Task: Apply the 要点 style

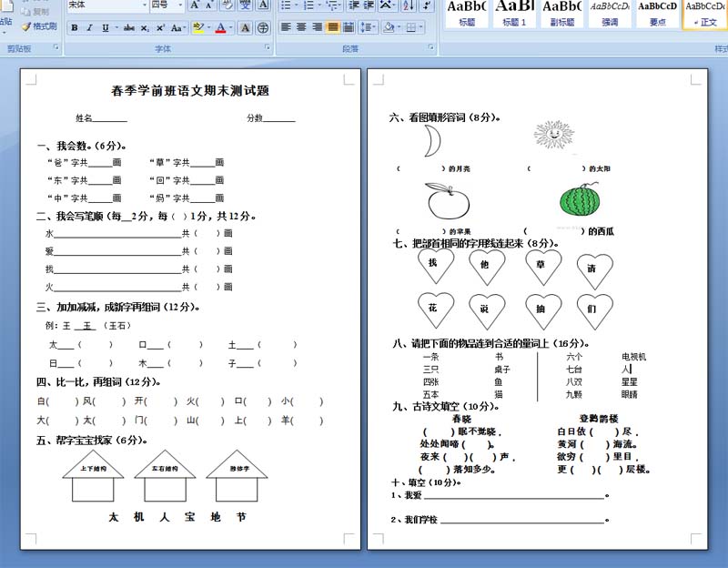Action: pos(657,14)
